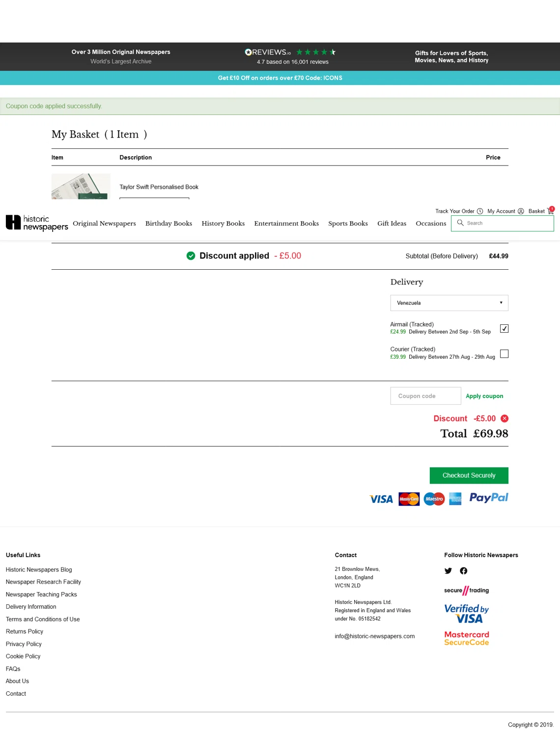Open My Account user icon
The image size is (560, 737).
[x=521, y=211]
